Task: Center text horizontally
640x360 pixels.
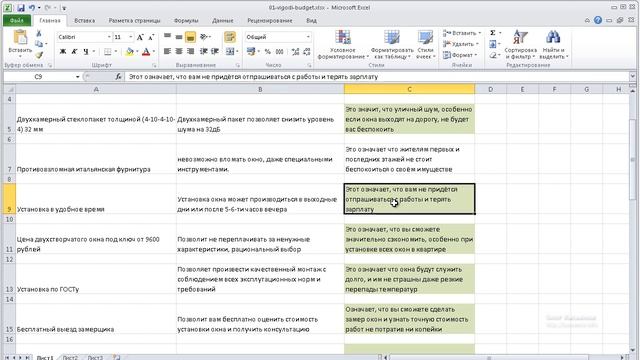Action: point(179,51)
